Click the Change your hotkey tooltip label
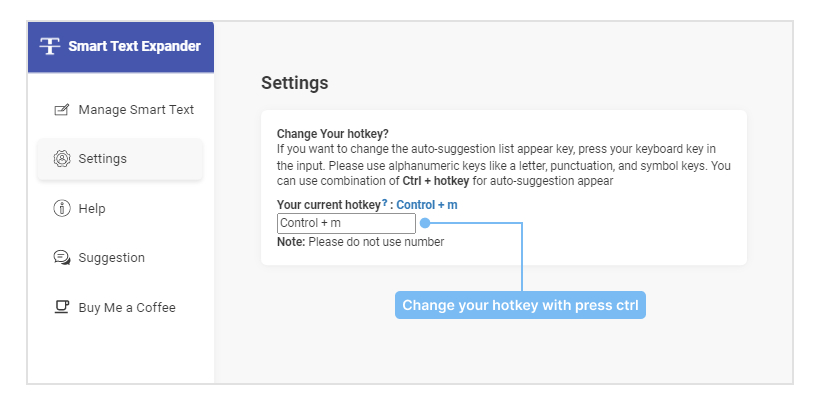This screenshot has width=819, height=405. click(x=520, y=305)
